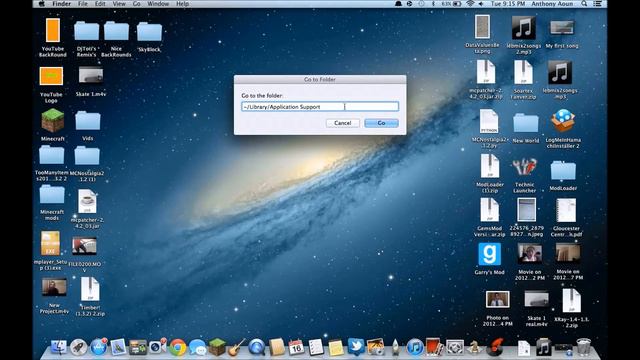Open Reminders checklist icon in dock
Screen dimensions: 640x360
tap(316, 347)
